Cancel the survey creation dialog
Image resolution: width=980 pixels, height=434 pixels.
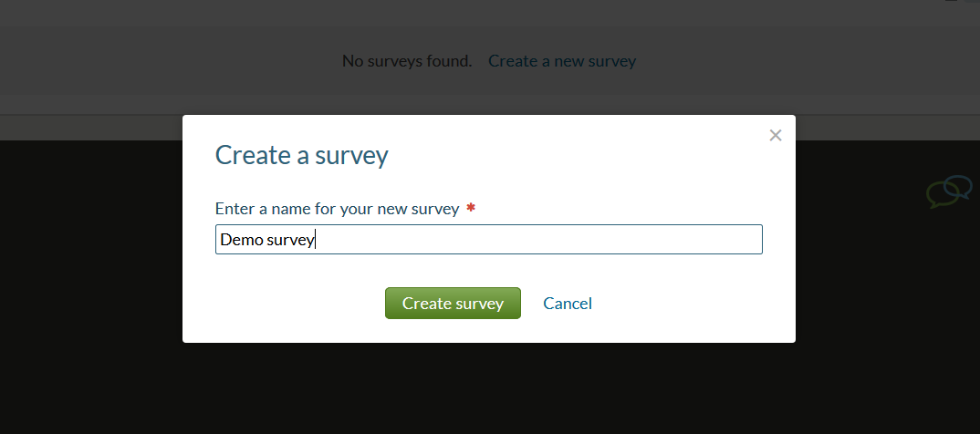click(x=567, y=303)
